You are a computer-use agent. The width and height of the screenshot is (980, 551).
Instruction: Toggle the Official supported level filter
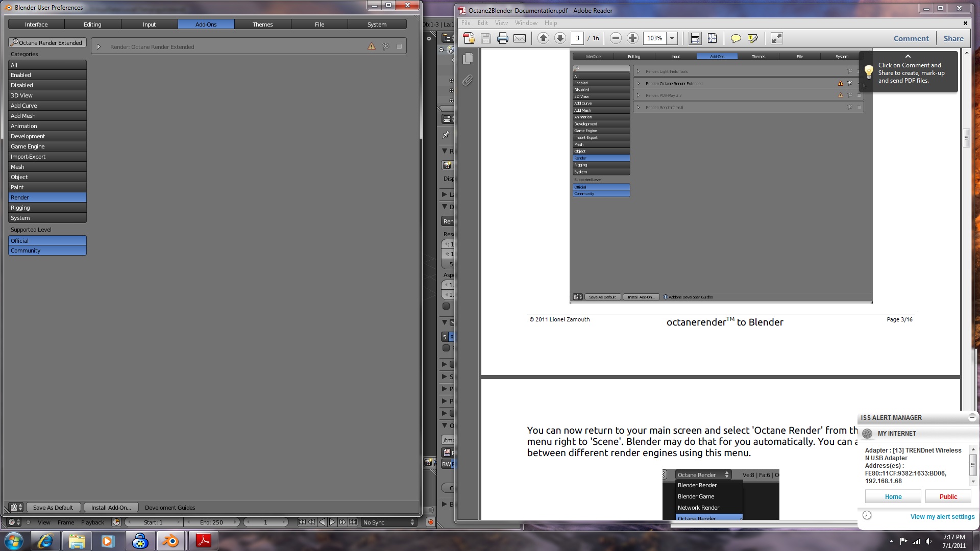tap(47, 241)
